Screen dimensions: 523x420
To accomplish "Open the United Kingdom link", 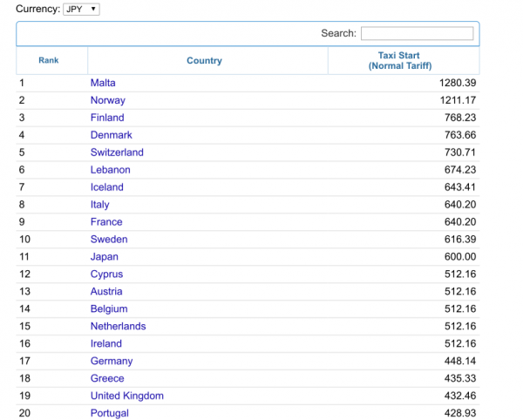I will click(x=127, y=396).
